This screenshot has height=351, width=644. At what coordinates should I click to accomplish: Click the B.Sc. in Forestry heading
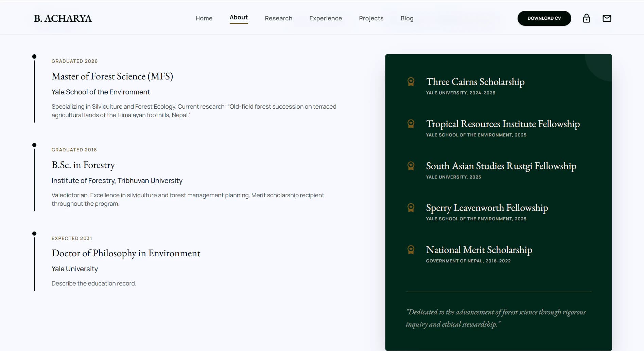[x=83, y=165]
